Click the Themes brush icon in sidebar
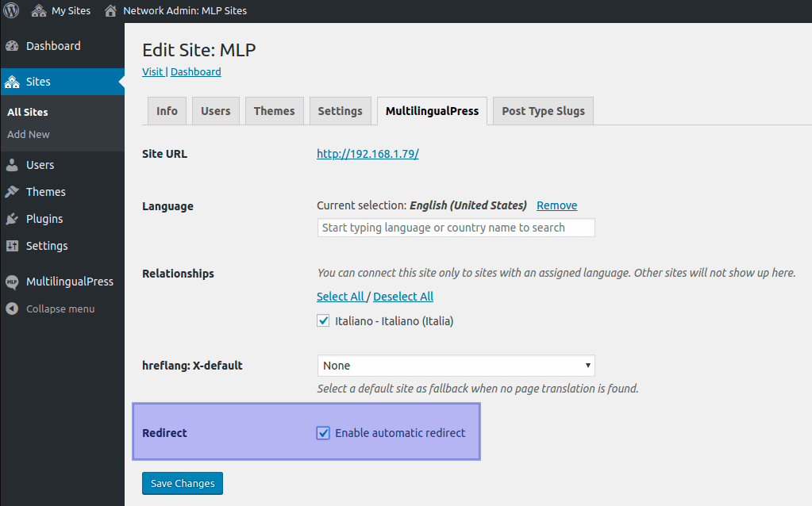 (12, 192)
